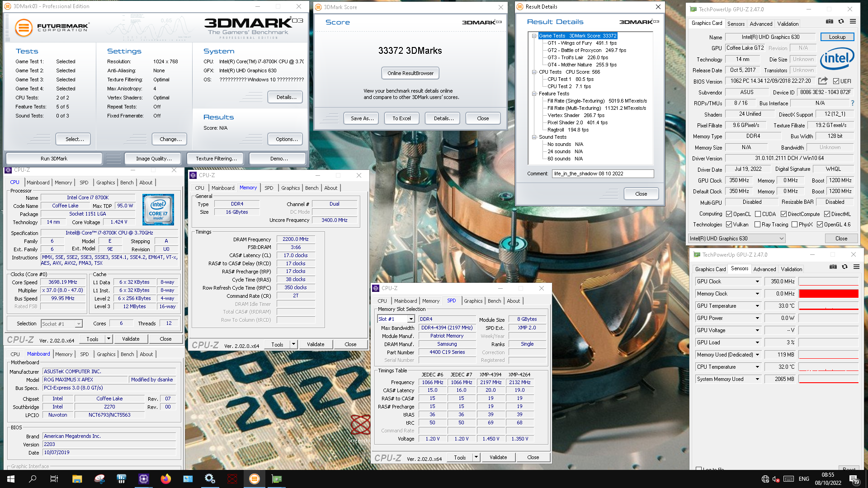Open Firefox from the taskbar

[165, 479]
